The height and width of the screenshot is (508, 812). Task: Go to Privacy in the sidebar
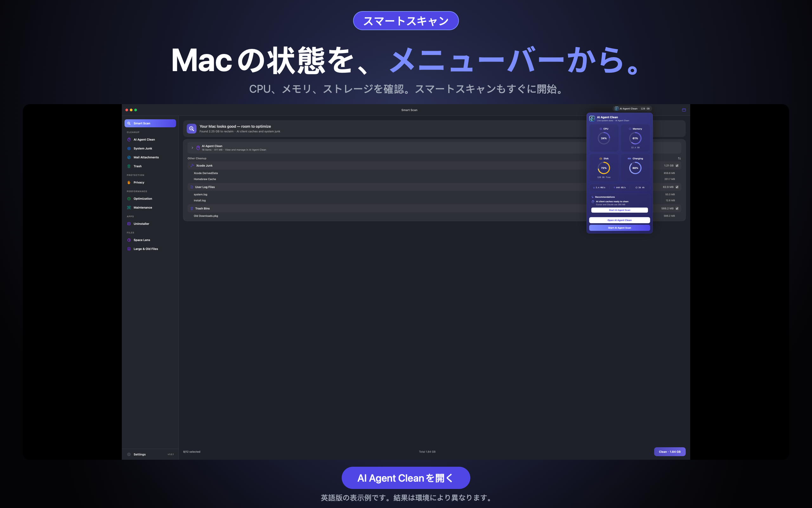(150, 183)
